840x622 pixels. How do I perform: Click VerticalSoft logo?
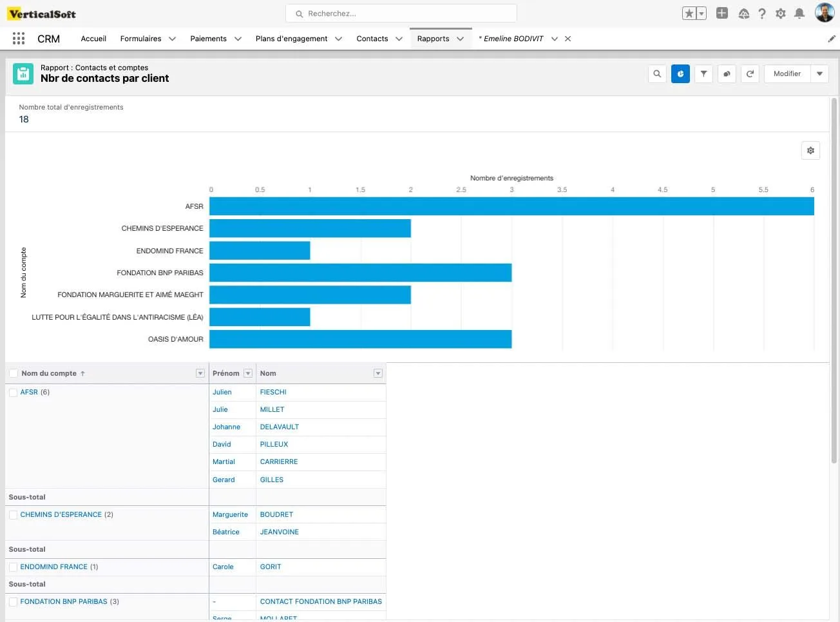click(x=42, y=14)
